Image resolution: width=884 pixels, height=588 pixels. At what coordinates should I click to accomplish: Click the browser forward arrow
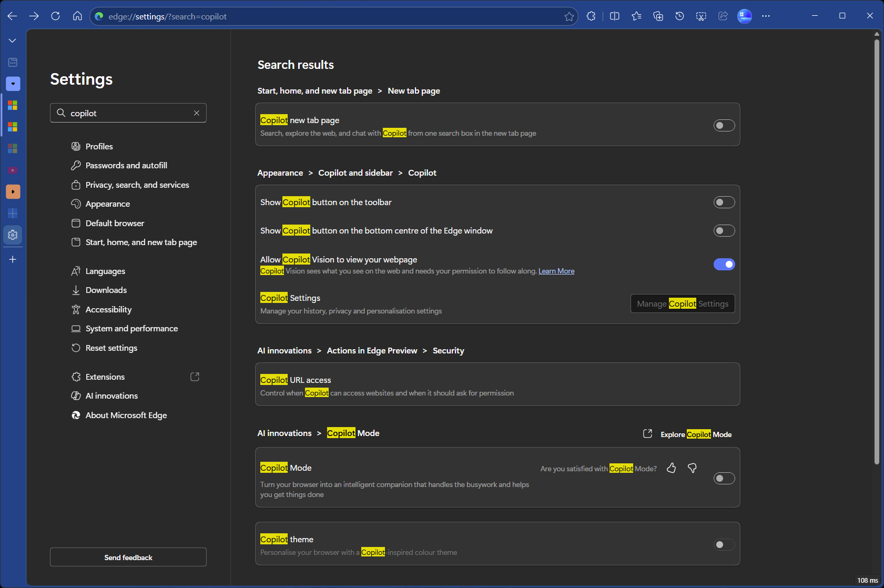point(34,16)
